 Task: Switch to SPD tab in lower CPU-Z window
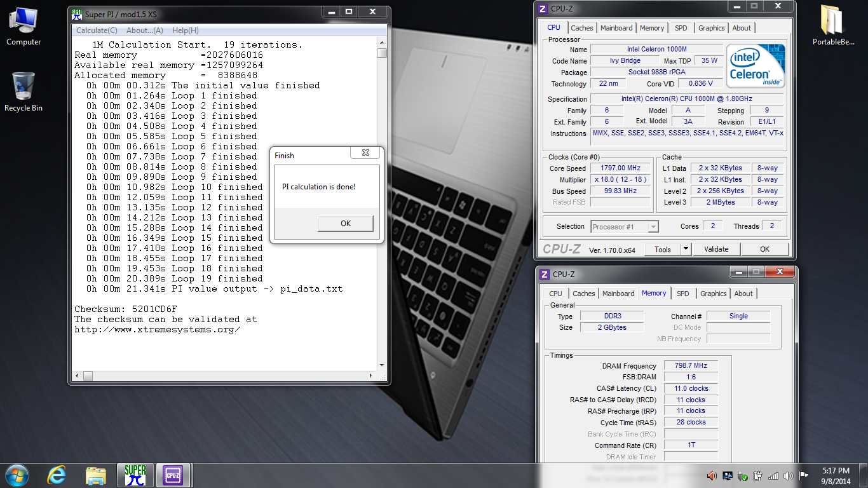(x=682, y=294)
